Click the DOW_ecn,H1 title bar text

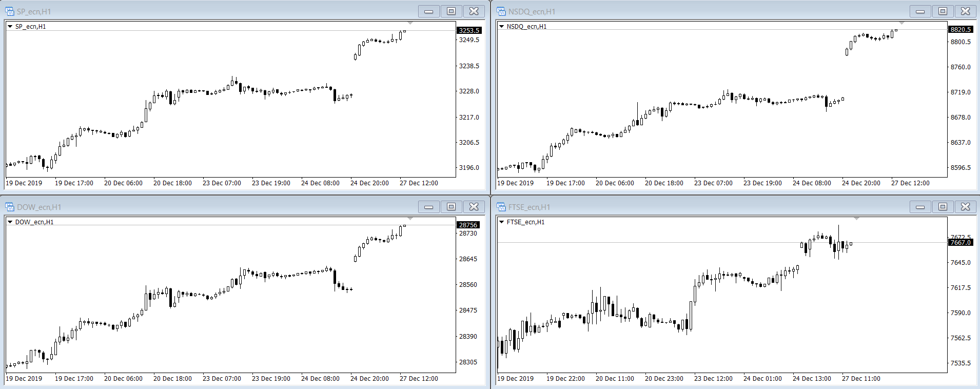click(39, 207)
